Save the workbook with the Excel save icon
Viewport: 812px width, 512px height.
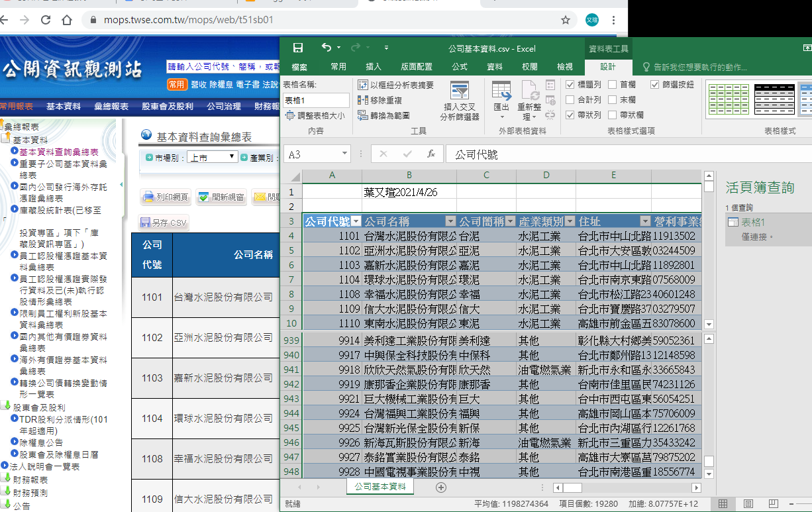298,48
